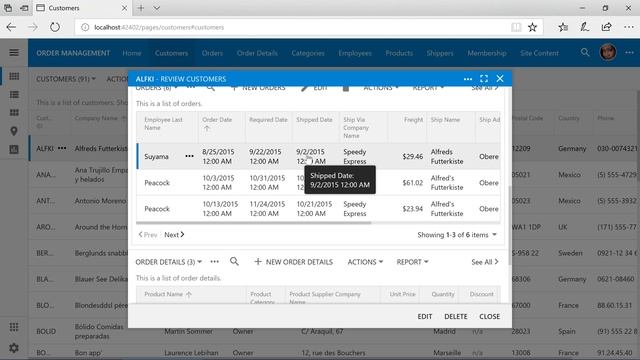Image resolution: width=640 pixels, height=360 pixels.
Task: Click the Suyama employee name cell
Action: tap(156, 157)
